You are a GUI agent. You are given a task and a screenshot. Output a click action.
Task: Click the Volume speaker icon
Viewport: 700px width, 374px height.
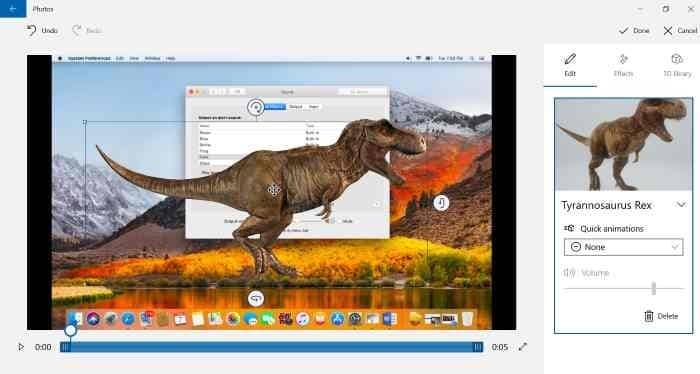pos(569,272)
